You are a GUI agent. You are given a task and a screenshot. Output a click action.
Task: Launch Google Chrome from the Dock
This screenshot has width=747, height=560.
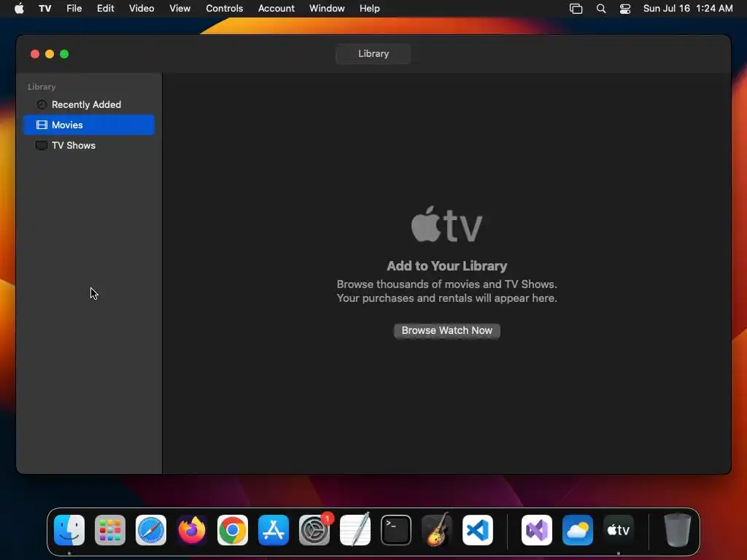pyautogui.click(x=233, y=530)
